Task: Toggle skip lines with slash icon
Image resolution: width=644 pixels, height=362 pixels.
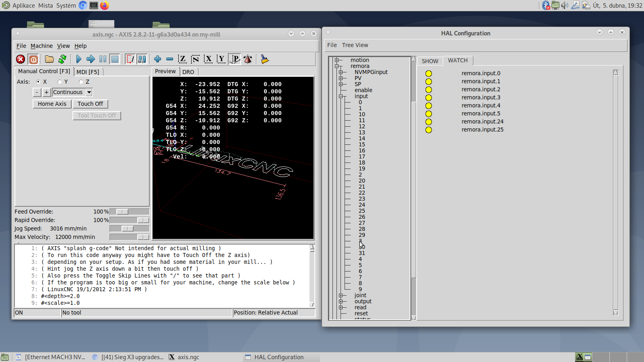Action: click(x=130, y=60)
